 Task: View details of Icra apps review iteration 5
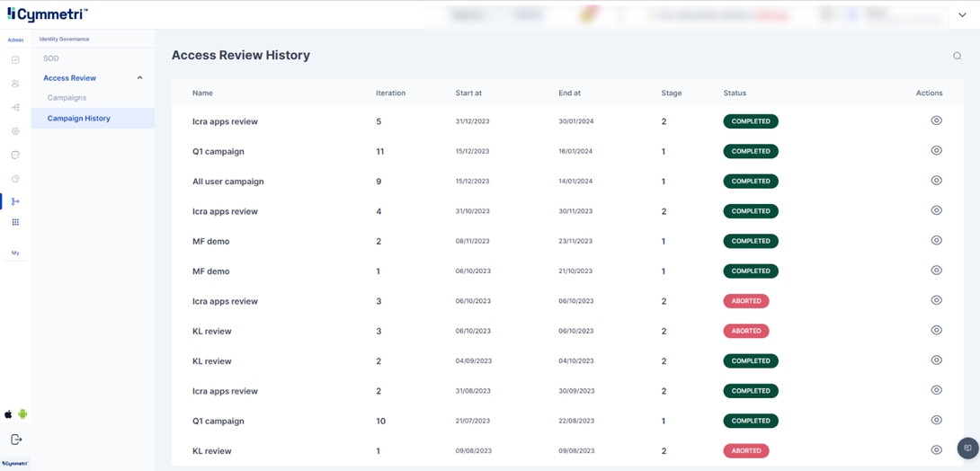936,120
